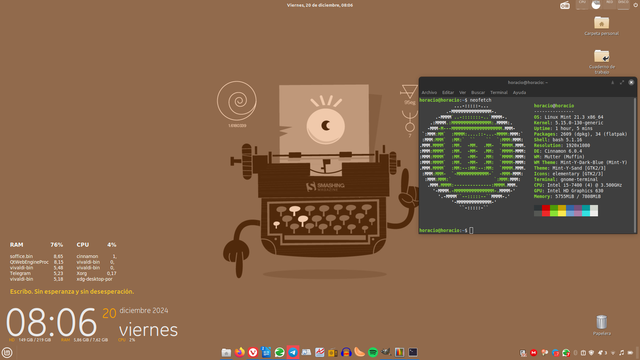Open the network applet in the tray
Image resolution: width=640 pixels, height=360 pixels.
point(613,353)
